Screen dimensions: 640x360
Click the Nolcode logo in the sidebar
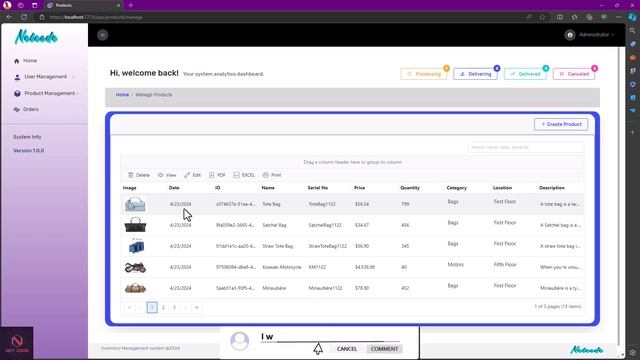(x=36, y=37)
